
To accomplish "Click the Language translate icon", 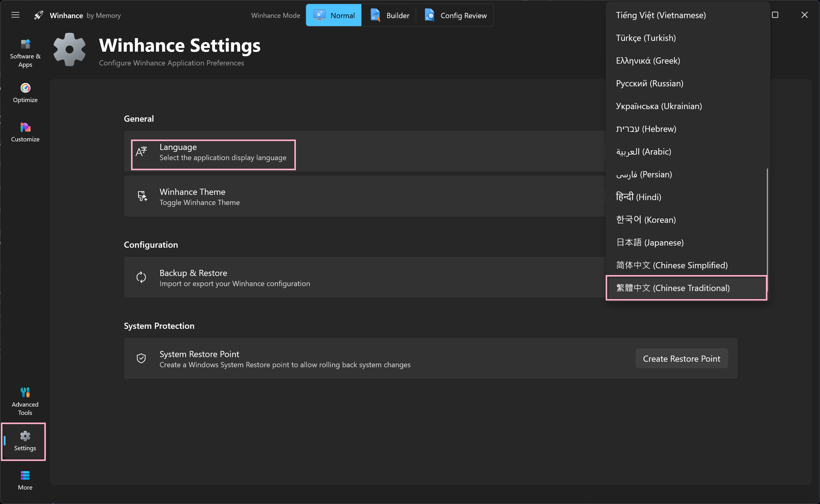I will [x=141, y=152].
